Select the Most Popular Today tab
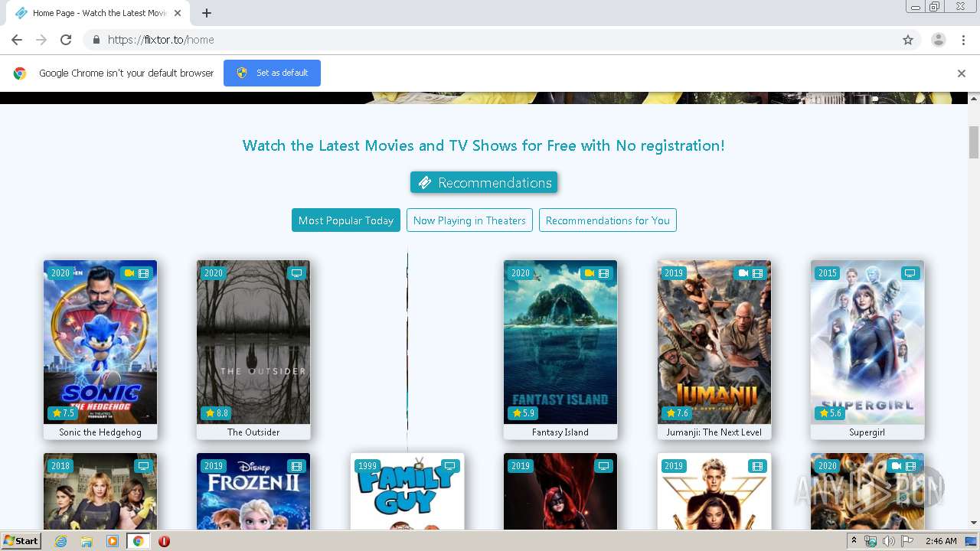 point(346,220)
